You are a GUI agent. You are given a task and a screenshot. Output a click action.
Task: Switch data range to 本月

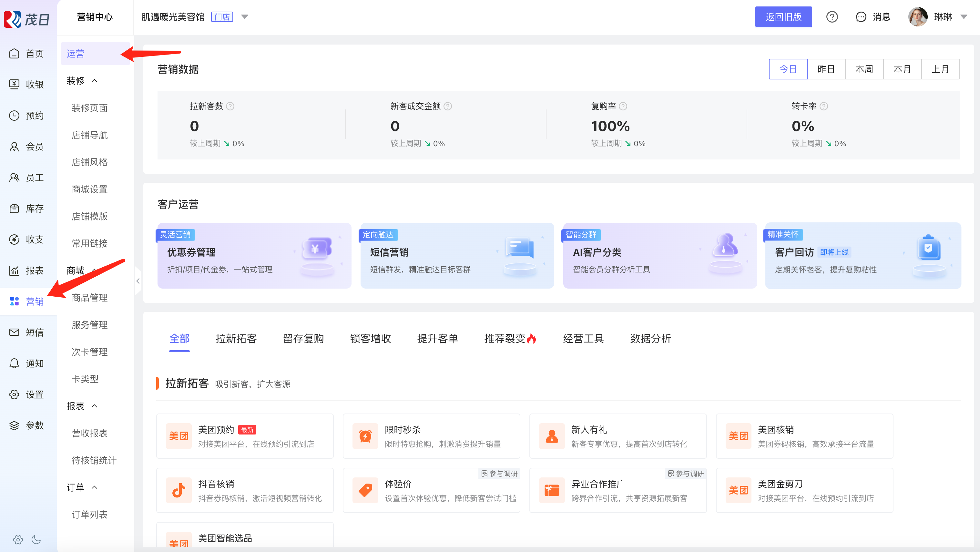[x=902, y=69]
